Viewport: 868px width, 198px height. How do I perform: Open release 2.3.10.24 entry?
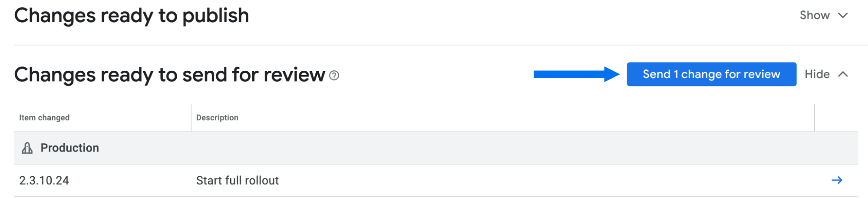(44, 181)
